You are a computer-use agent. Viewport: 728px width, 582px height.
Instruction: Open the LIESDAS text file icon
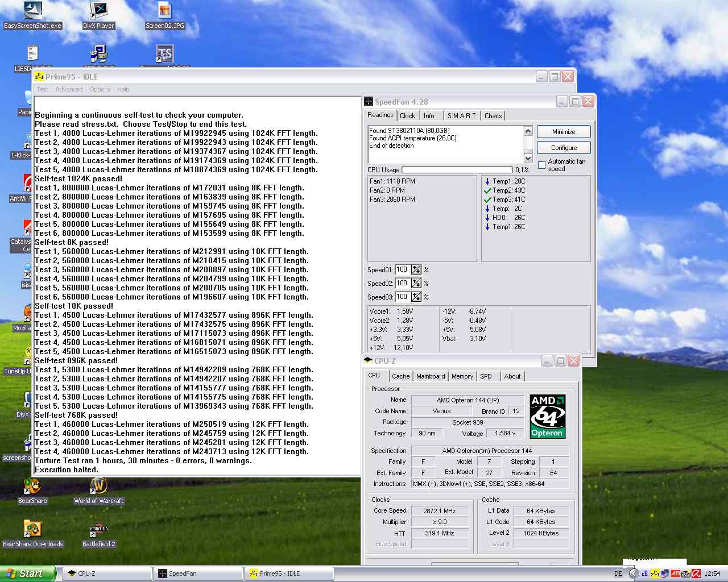[32, 55]
